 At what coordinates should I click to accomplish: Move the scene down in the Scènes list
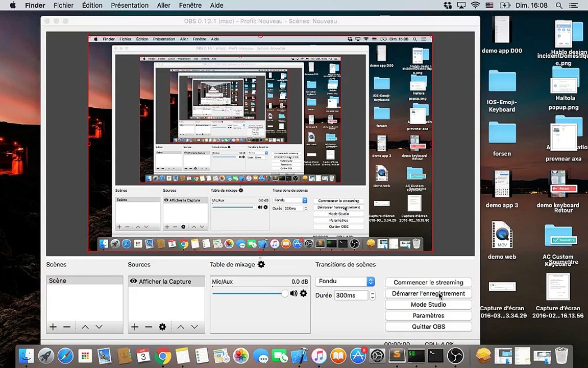pos(99,327)
